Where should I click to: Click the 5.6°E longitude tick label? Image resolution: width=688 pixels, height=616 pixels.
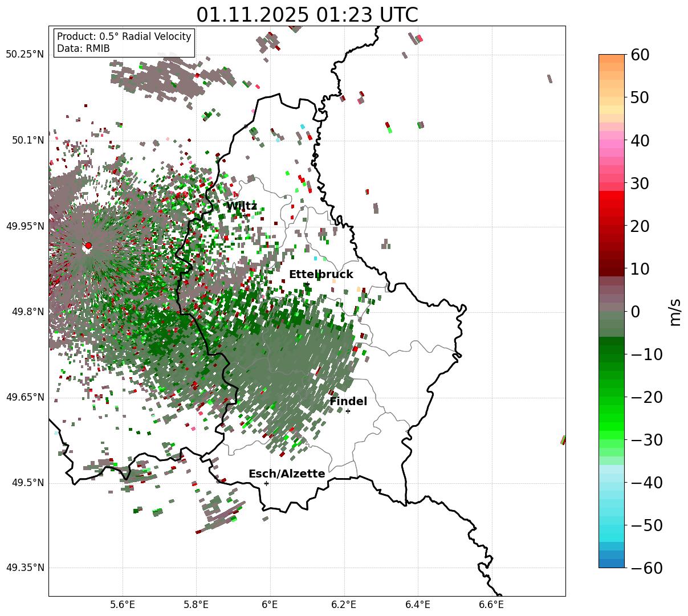tap(123, 605)
